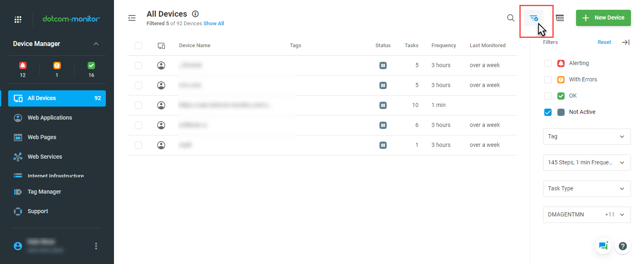Tick the select-all devices header checkbox
Screen dimensions: 644x264
pos(138,46)
